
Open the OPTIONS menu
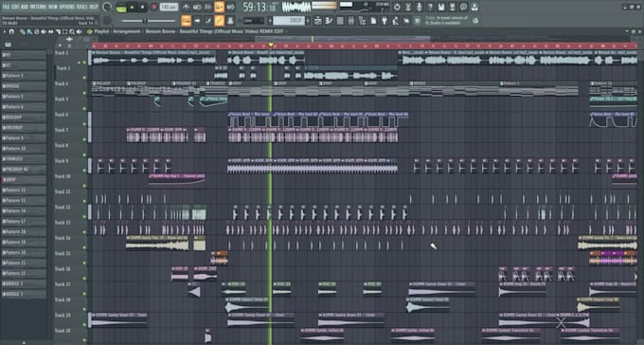67,7
